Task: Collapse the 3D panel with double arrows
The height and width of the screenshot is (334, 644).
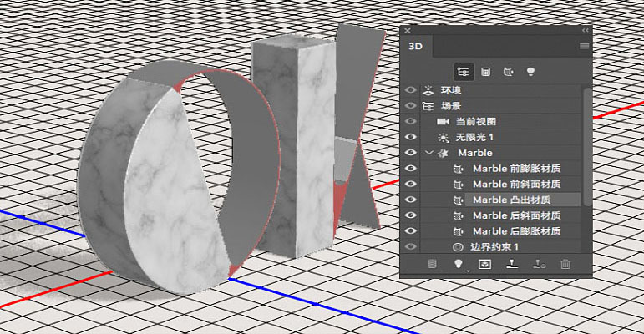Action: pyautogui.click(x=586, y=30)
